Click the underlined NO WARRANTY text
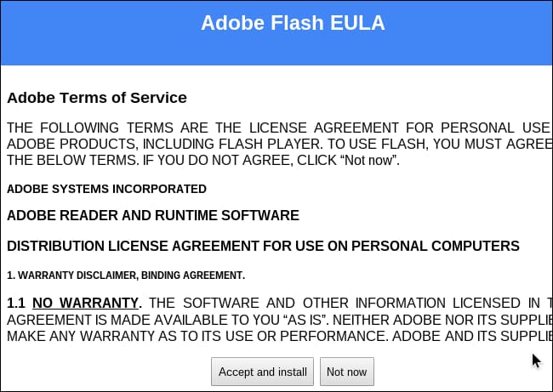This screenshot has height=392, width=553. pyautogui.click(x=86, y=302)
